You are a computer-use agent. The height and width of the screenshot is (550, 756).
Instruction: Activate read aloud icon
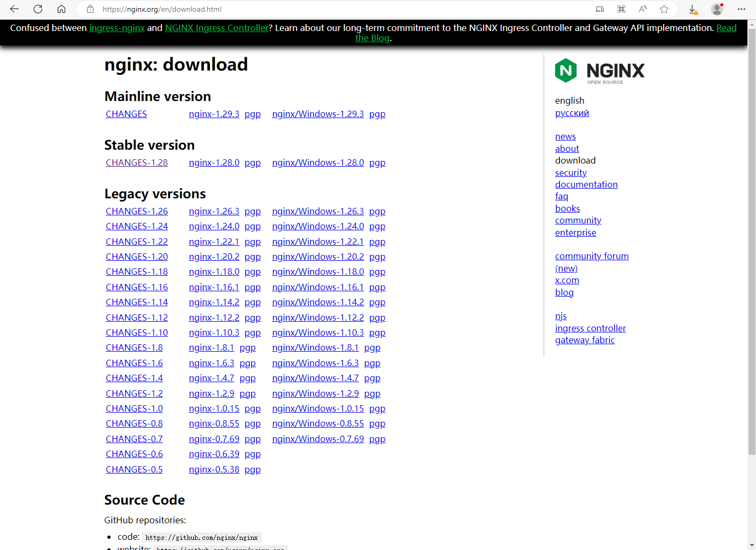pyautogui.click(x=643, y=9)
